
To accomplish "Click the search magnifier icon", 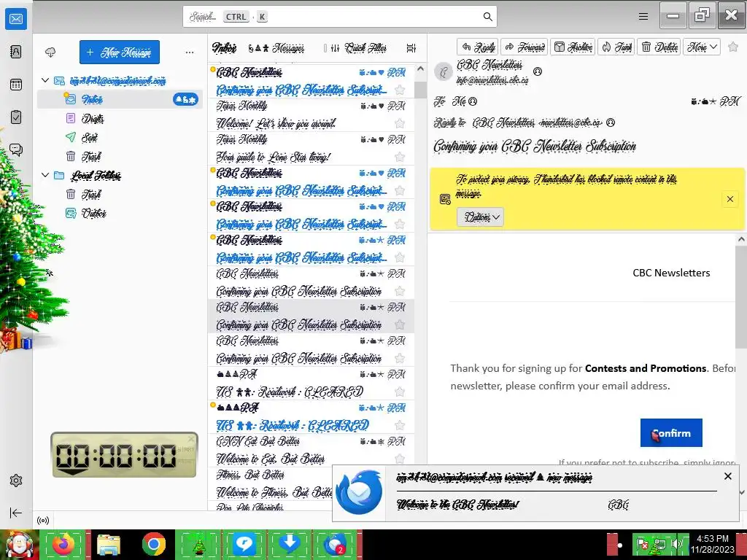I will 487,17.
